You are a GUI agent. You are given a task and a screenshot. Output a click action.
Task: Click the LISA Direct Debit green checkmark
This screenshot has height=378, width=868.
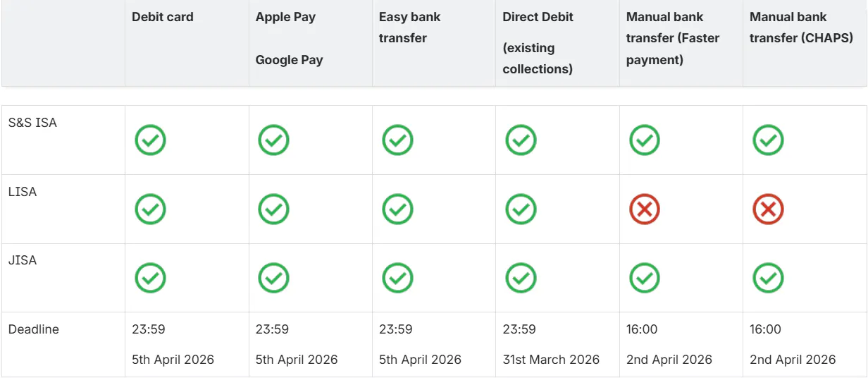[521, 209]
